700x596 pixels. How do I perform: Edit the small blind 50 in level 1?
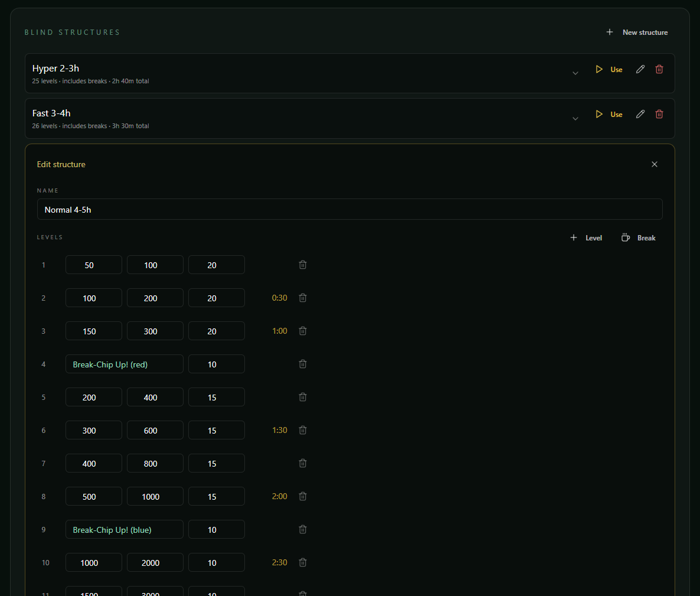pos(94,265)
